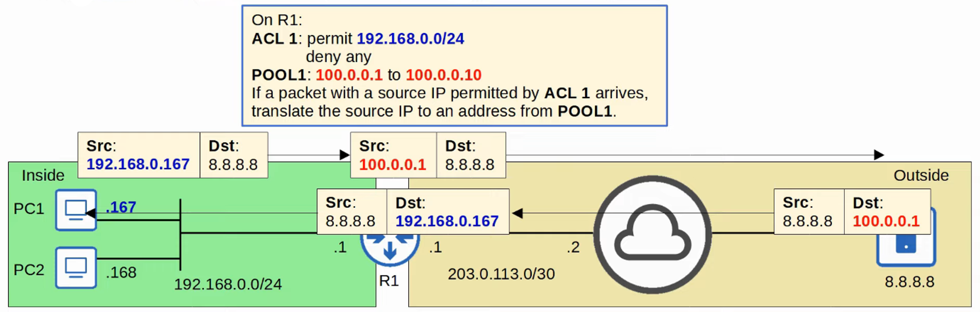The height and width of the screenshot is (312, 980).
Task: Click the 203.0.113.0/30 subnet label
Action: 501,274
